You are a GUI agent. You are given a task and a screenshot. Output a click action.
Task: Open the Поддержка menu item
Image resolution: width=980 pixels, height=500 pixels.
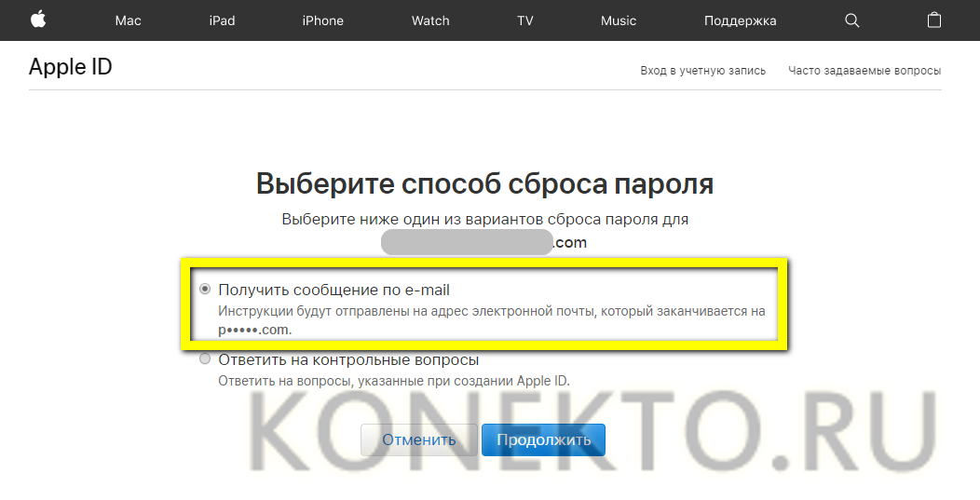pos(740,20)
